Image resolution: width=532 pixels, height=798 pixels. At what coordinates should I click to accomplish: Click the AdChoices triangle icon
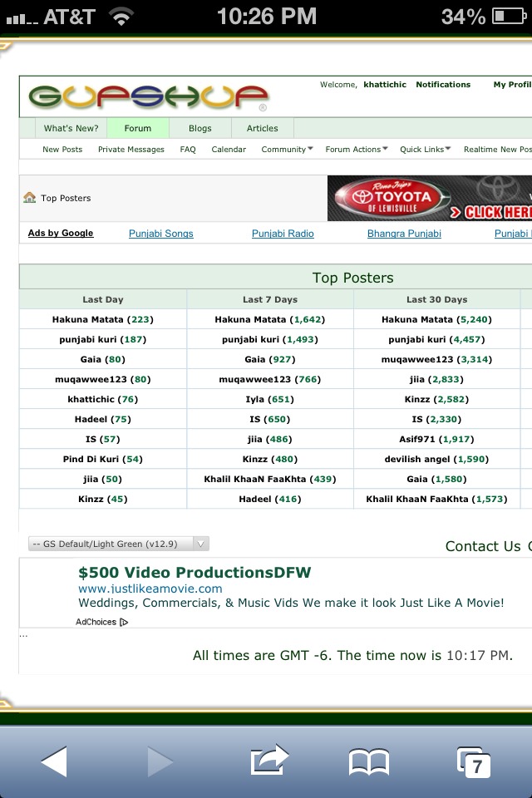point(124,622)
